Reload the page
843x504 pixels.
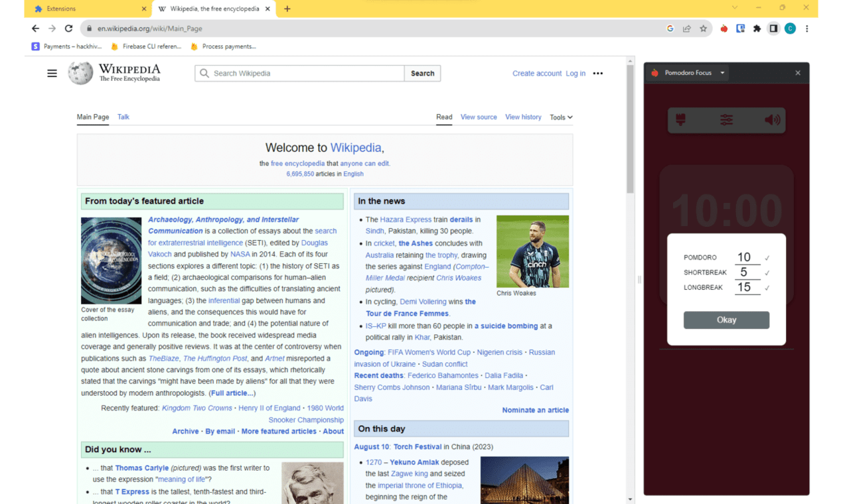coord(68,29)
